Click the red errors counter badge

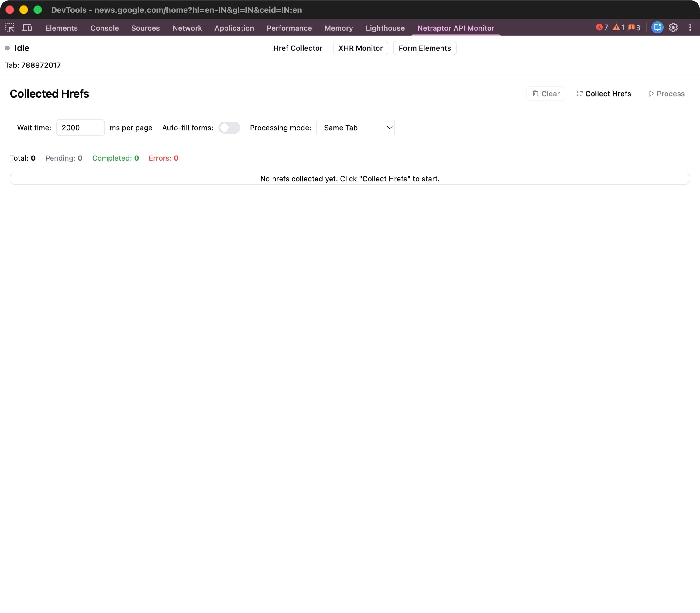(x=602, y=27)
